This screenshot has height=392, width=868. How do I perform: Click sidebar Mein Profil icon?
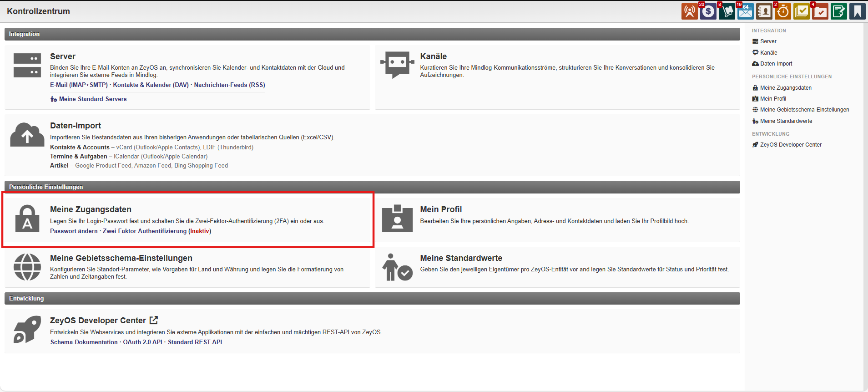click(755, 99)
